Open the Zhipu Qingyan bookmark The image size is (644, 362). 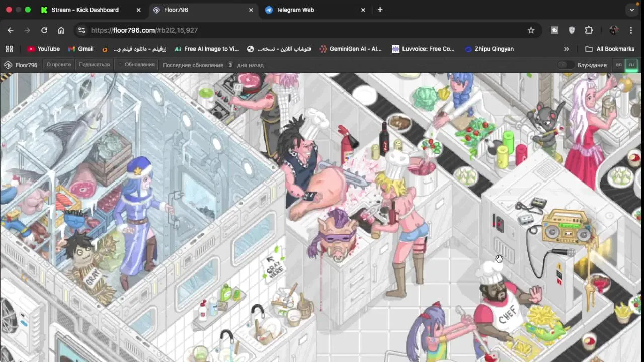pos(489,49)
